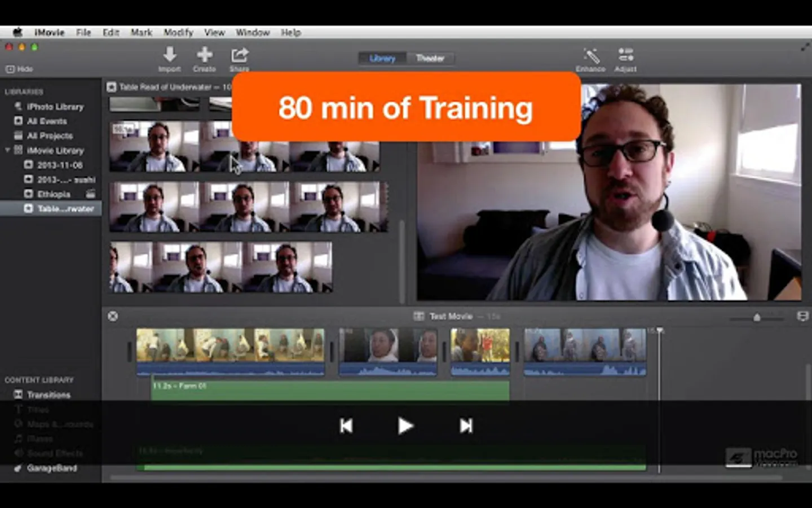Image resolution: width=812 pixels, height=508 pixels.
Task: Click the Table Read of Underwater event title
Action: [165, 87]
